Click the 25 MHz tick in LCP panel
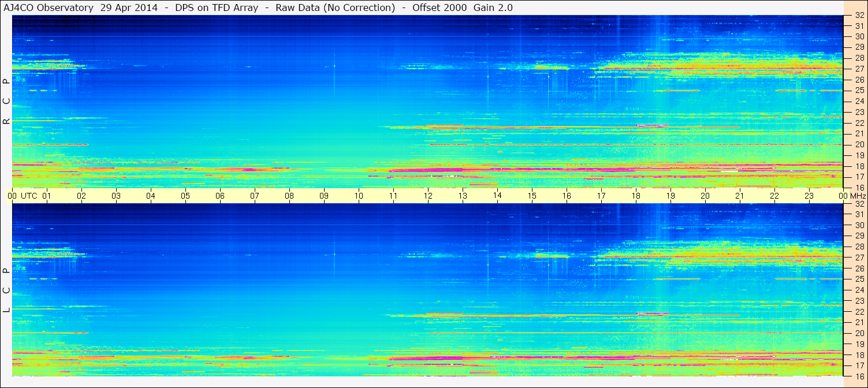868x388 pixels. 859,279
